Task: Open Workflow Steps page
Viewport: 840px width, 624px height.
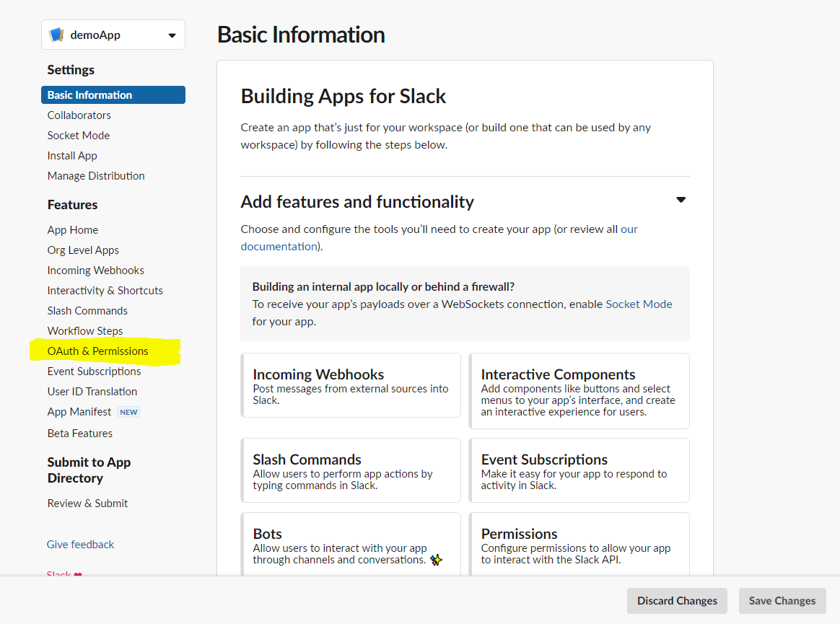Action: click(84, 331)
